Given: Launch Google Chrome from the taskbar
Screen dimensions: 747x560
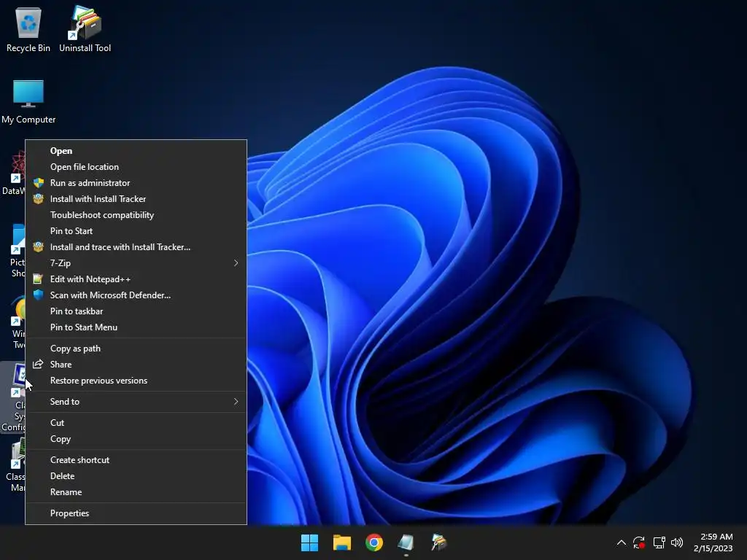Looking at the screenshot, I should click(x=374, y=542).
